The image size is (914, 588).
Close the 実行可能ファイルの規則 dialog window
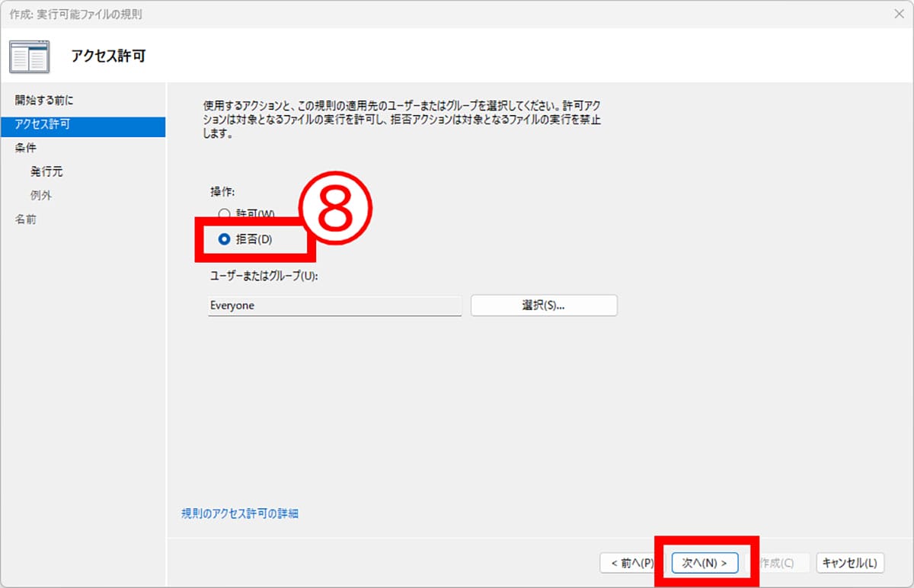pyautogui.click(x=898, y=14)
